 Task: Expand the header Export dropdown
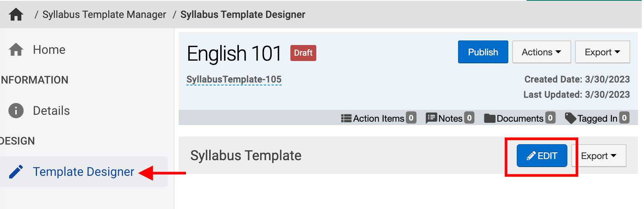pos(602,52)
